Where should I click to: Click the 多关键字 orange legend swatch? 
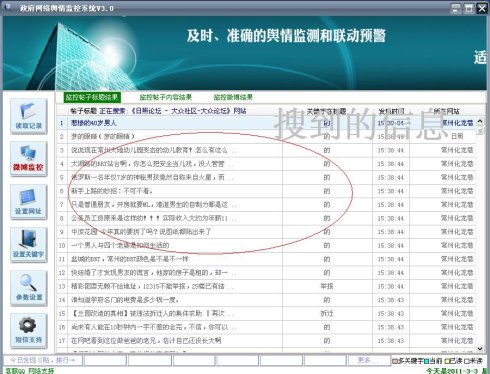click(x=395, y=361)
